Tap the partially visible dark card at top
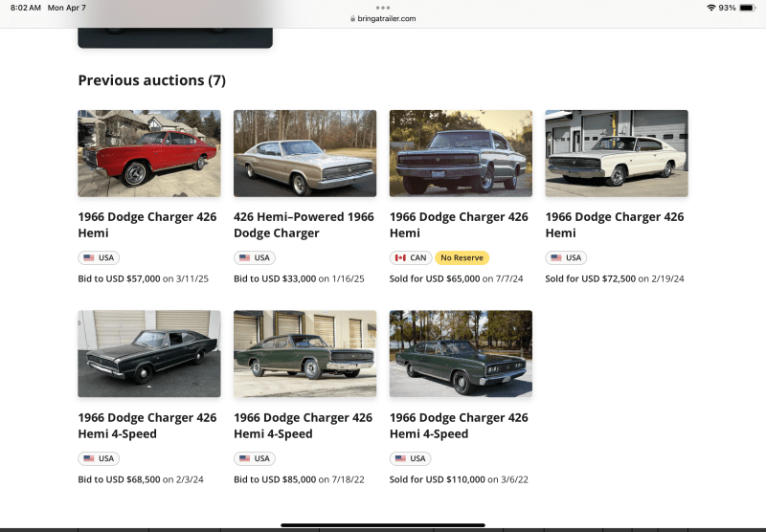 click(175, 37)
